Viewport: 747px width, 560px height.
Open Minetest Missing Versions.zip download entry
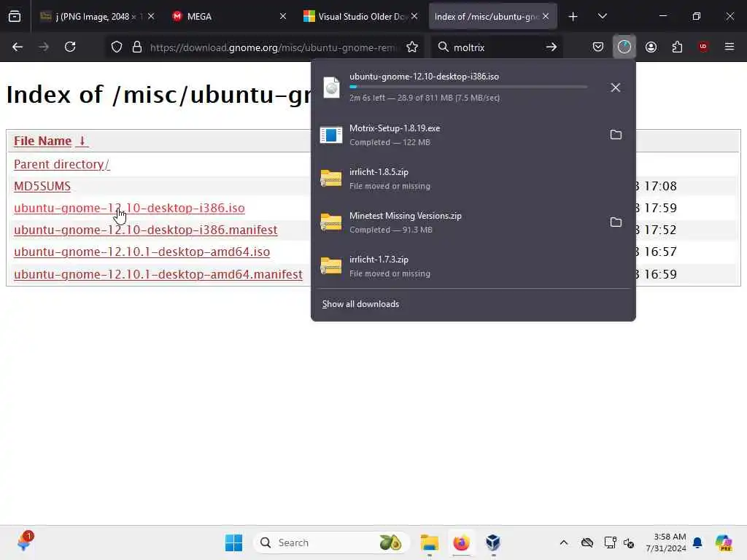pyautogui.click(x=457, y=223)
